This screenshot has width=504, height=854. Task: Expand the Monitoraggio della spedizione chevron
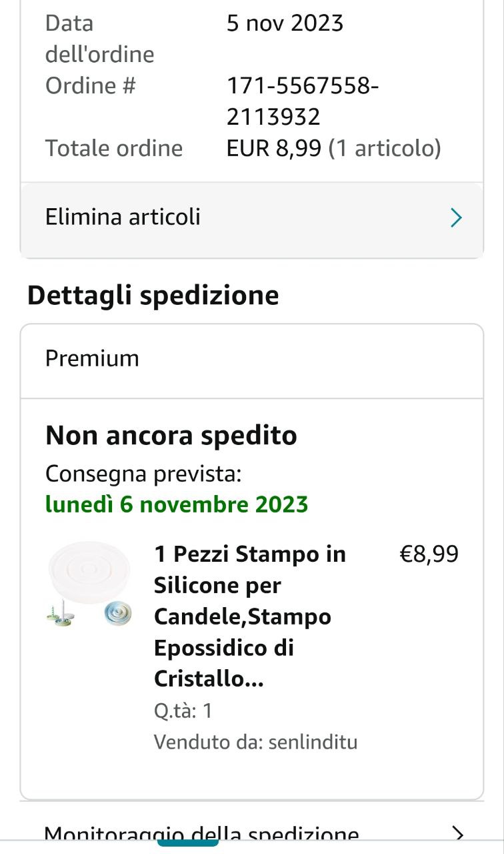coord(457,833)
